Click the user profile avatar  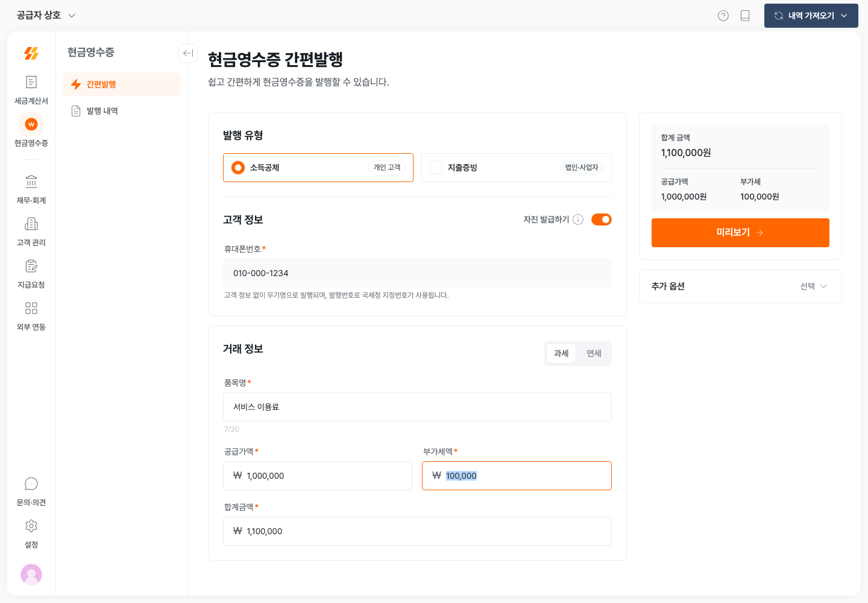[31, 575]
